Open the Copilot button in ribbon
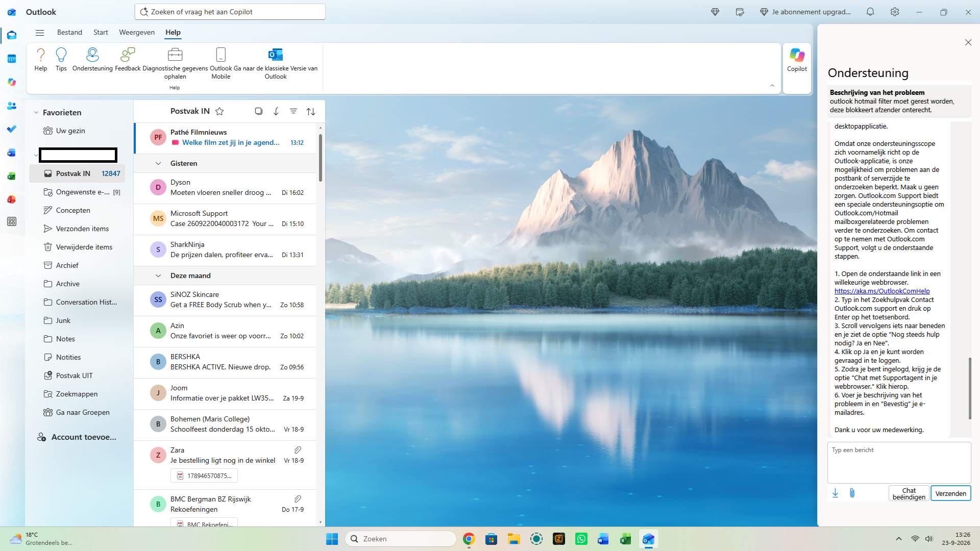 (x=797, y=60)
